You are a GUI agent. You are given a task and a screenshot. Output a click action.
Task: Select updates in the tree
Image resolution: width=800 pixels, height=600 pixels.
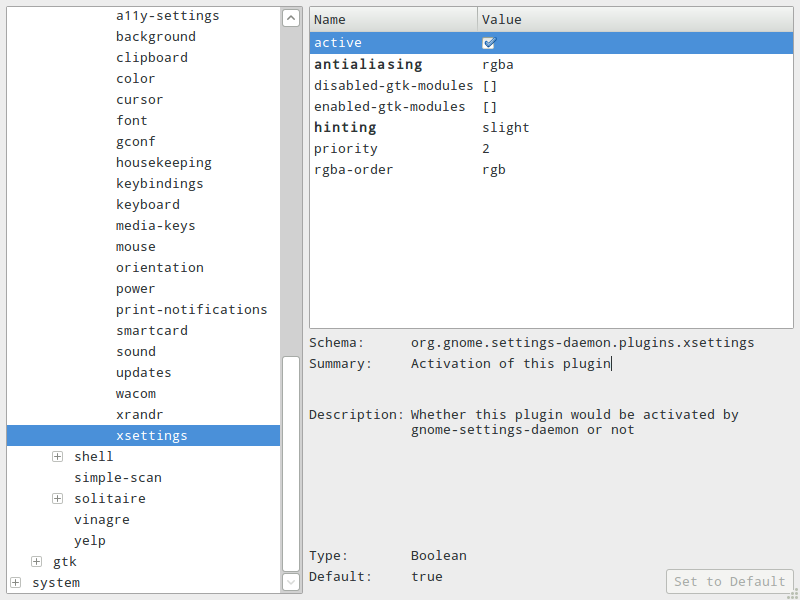(x=143, y=372)
